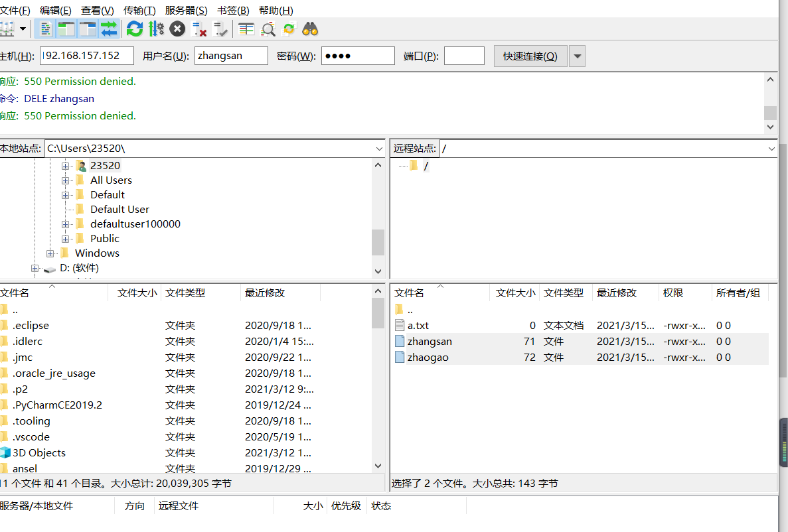This screenshot has width=788, height=532.
Task: Toggle processing of the transfer queue
Action: [x=156, y=29]
